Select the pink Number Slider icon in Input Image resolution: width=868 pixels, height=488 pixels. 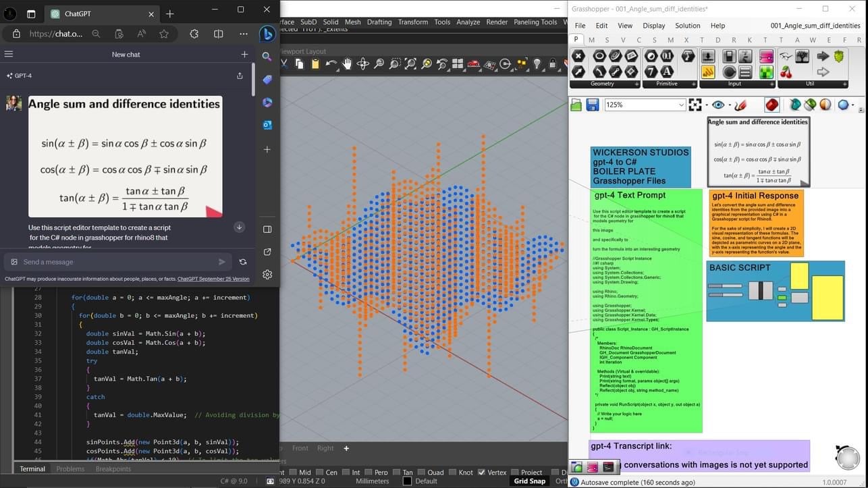[766, 56]
